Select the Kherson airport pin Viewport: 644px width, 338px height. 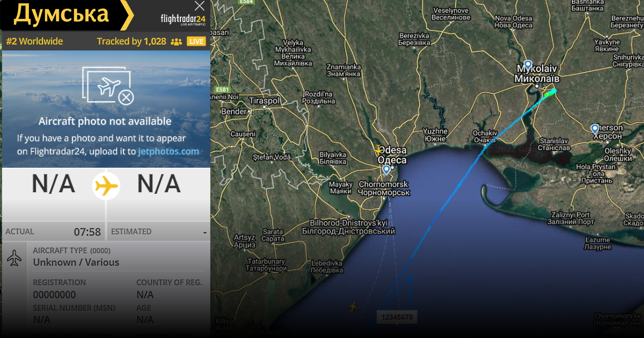point(595,129)
